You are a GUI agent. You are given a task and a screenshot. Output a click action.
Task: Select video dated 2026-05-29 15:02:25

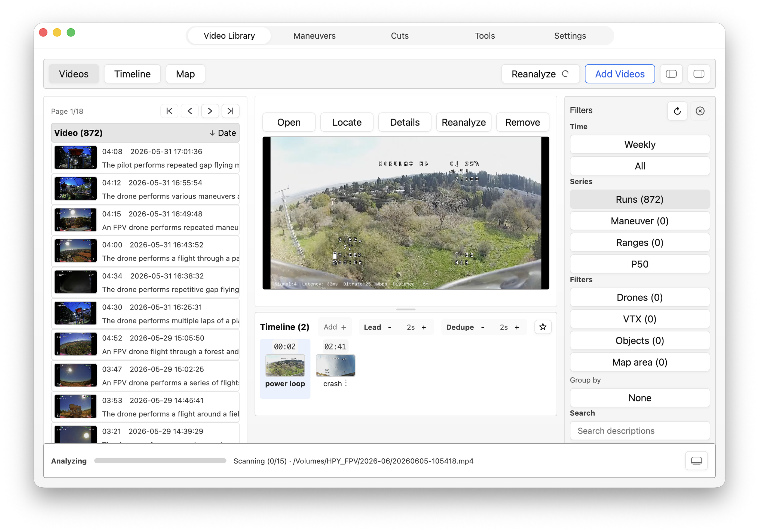pyautogui.click(x=145, y=375)
